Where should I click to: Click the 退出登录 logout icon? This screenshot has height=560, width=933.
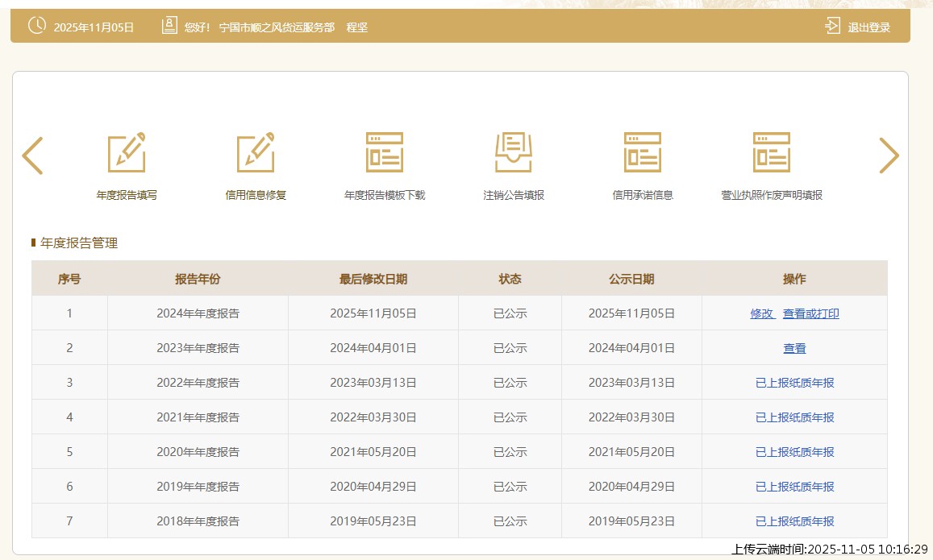(832, 27)
